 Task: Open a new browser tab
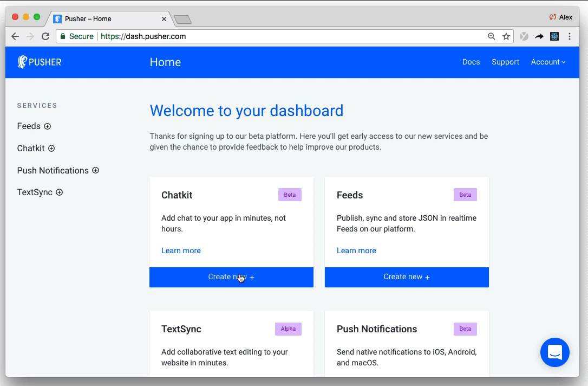(183, 20)
